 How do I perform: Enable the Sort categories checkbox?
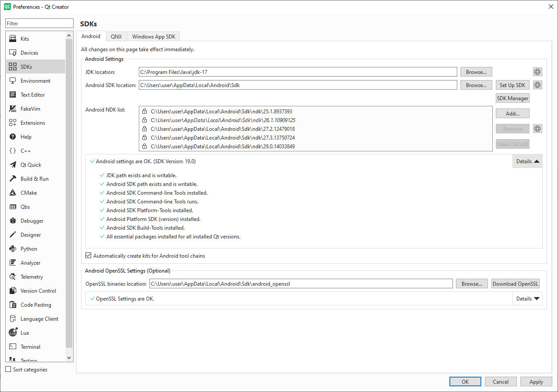click(8, 369)
